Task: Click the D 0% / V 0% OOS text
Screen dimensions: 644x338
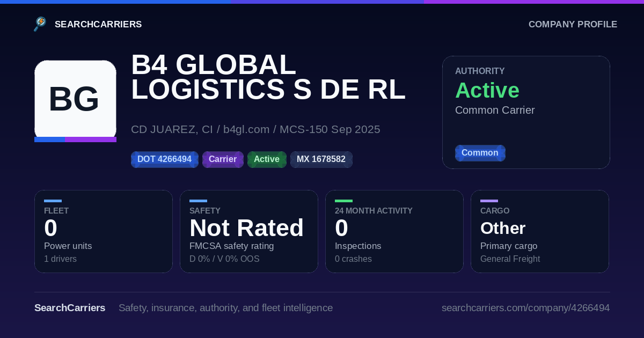Action: tap(224, 259)
